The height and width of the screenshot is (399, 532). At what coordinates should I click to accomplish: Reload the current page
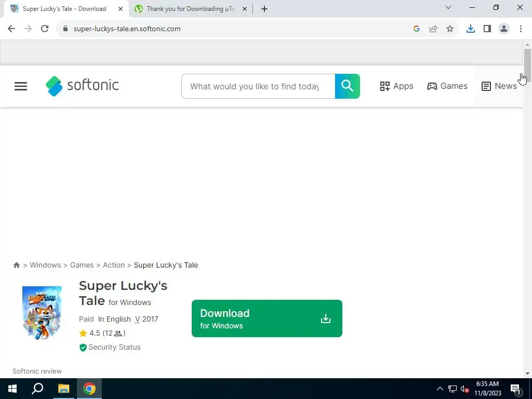45,29
